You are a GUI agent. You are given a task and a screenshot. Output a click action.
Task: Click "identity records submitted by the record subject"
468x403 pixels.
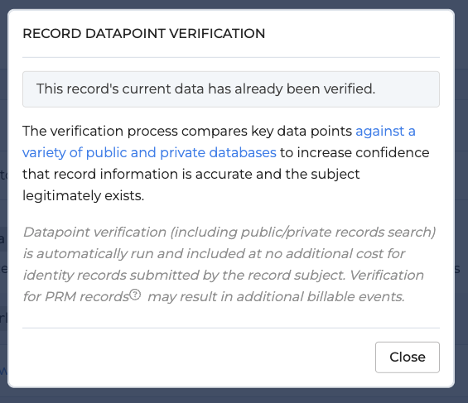(x=184, y=275)
